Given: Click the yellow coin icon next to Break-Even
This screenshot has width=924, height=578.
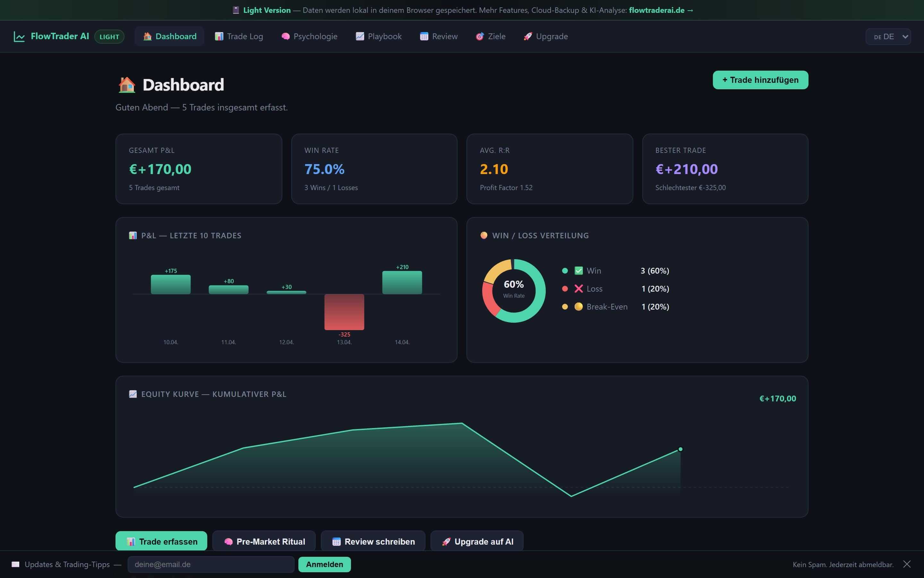Looking at the screenshot, I should click(x=578, y=307).
